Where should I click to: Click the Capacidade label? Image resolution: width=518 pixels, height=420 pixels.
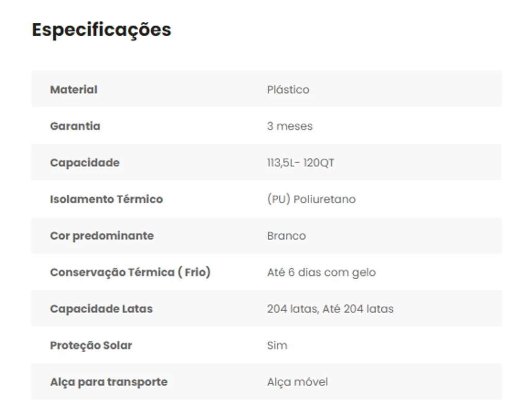click(84, 163)
